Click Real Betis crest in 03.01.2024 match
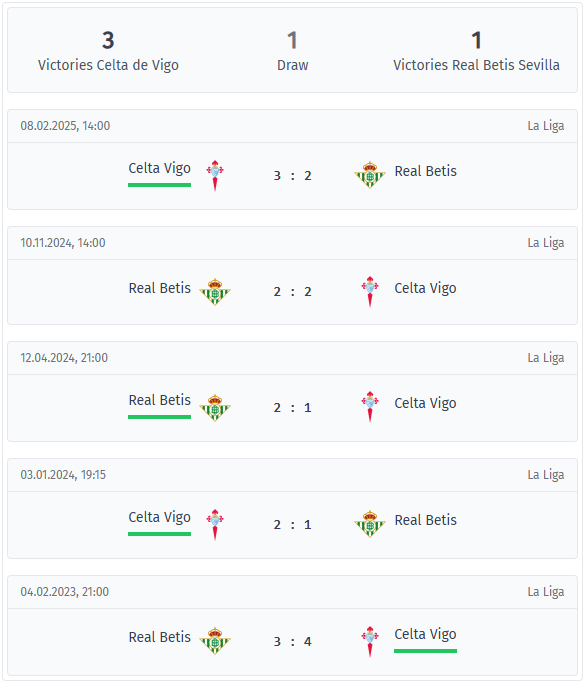The width and height of the screenshot is (584, 682). click(x=370, y=524)
